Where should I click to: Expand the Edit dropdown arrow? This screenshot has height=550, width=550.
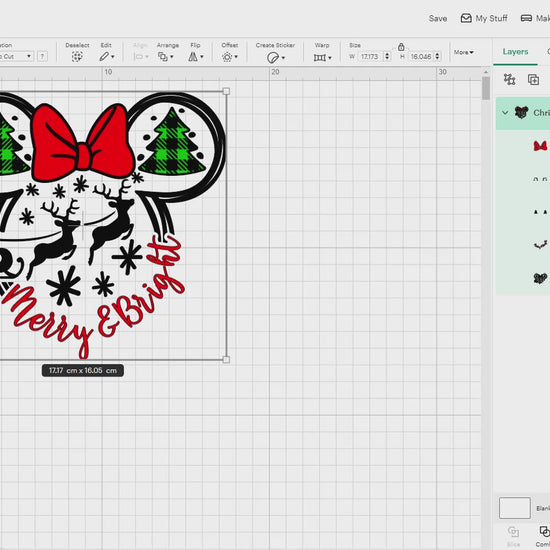point(113,56)
